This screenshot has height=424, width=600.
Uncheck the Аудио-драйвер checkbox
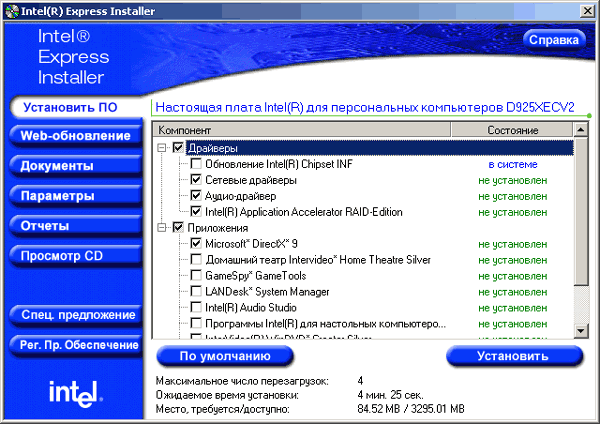(196, 196)
